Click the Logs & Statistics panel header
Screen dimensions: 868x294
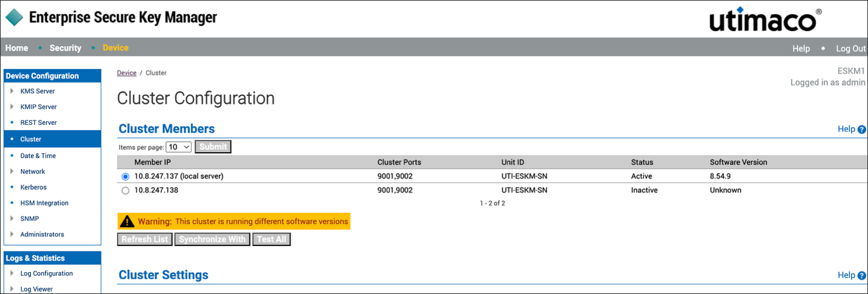[52, 258]
